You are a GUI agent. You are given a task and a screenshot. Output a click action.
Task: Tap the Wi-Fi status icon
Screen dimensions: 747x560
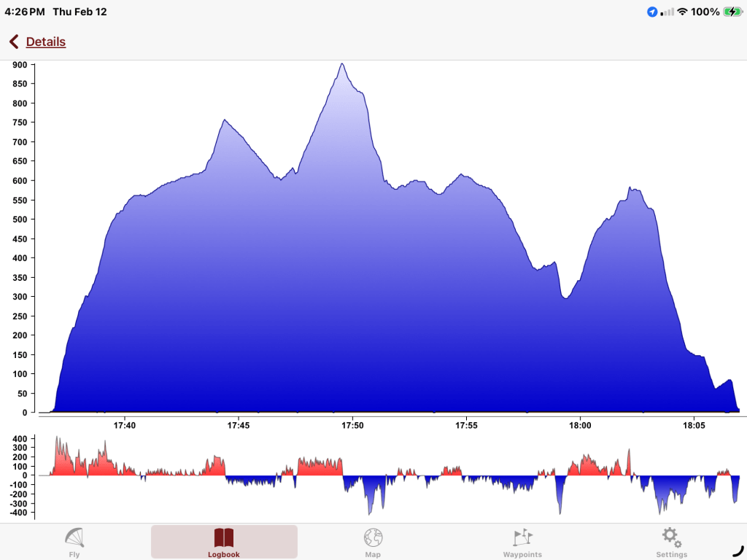click(683, 12)
